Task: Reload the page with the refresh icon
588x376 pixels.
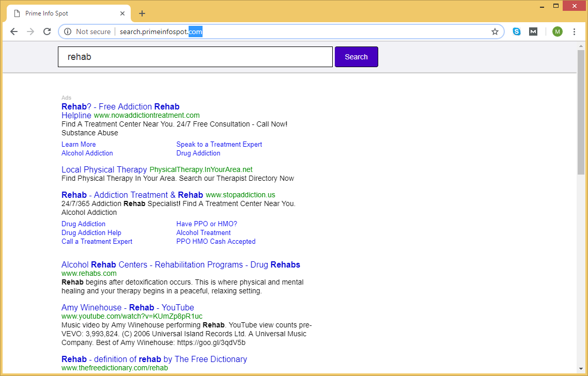Action: tap(47, 32)
